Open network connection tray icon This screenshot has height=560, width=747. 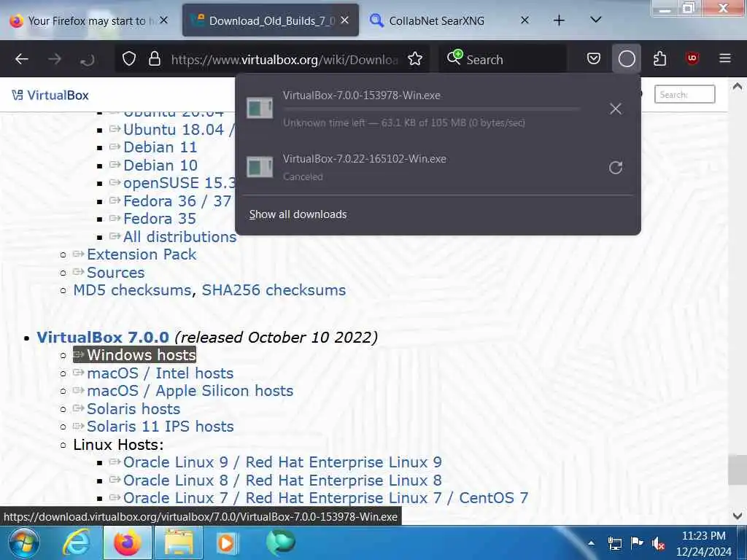click(x=614, y=543)
